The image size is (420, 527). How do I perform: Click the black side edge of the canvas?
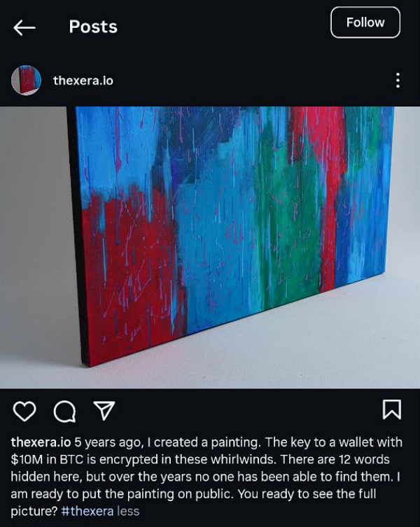pyautogui.click(x=77, y=235)
